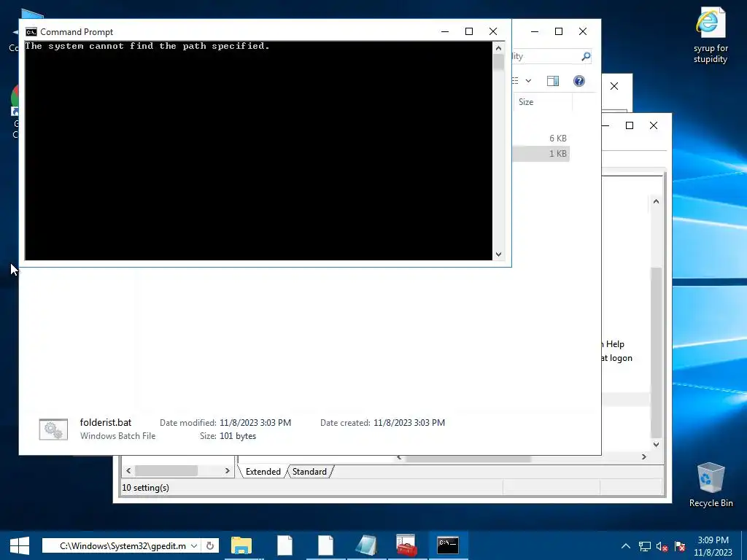Switch to the Extended tab
Screen dimensions: 747x560
click(263, 472)
